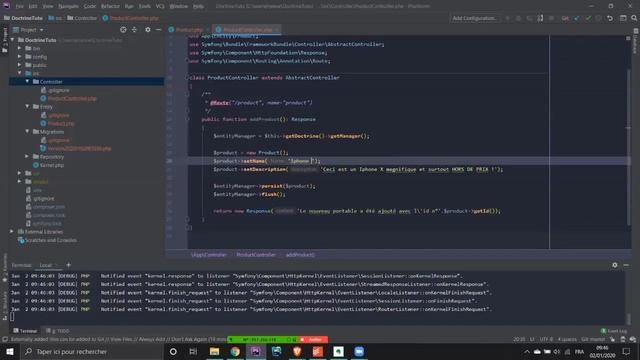Click the Rollback undo arrow icon
Image resolution: width=640 pixels, height=360 pixels.
pos(610,18)
